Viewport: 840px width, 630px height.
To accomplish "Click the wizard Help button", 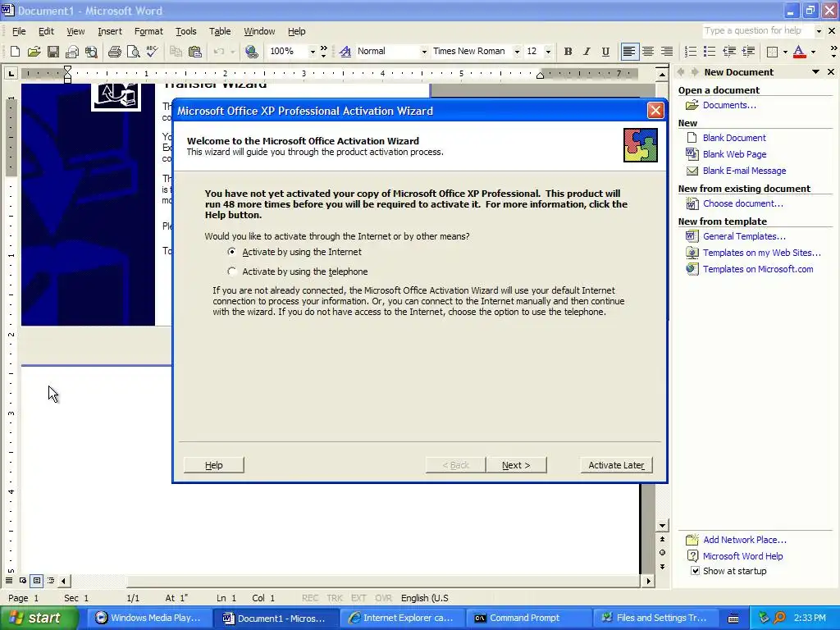I will 214,465.
